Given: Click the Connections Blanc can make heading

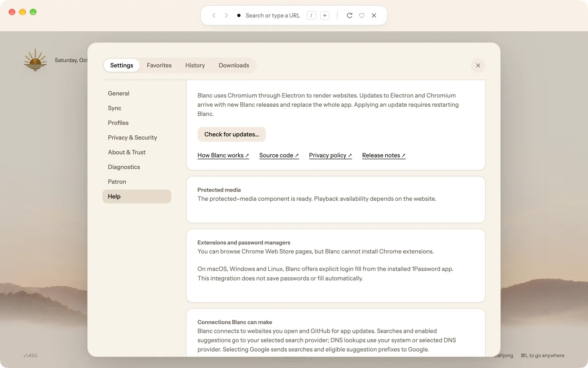Looking at the screenshot, I should 235,322.
